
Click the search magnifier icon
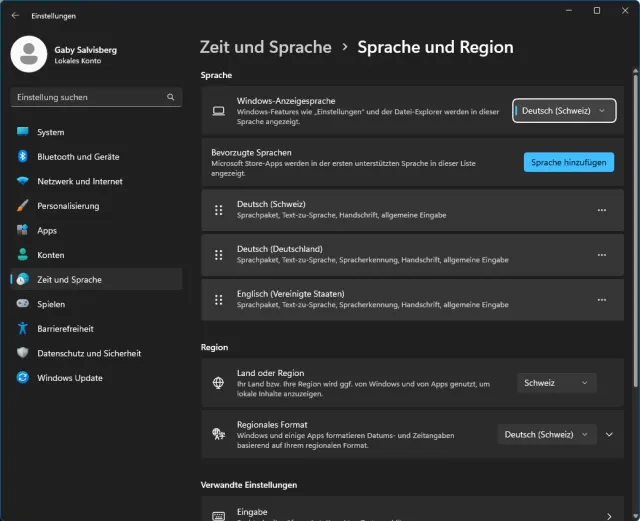click(x=171, y=98)
